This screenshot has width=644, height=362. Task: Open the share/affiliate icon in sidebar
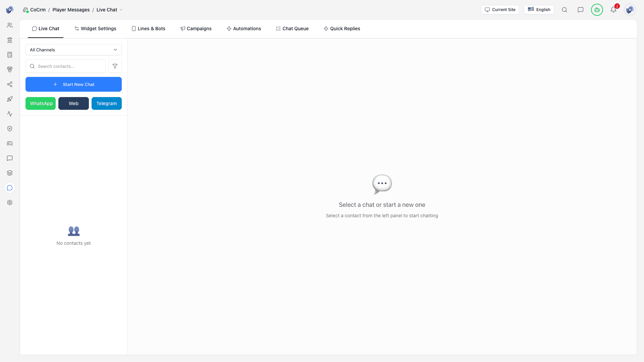click(10, 84)
